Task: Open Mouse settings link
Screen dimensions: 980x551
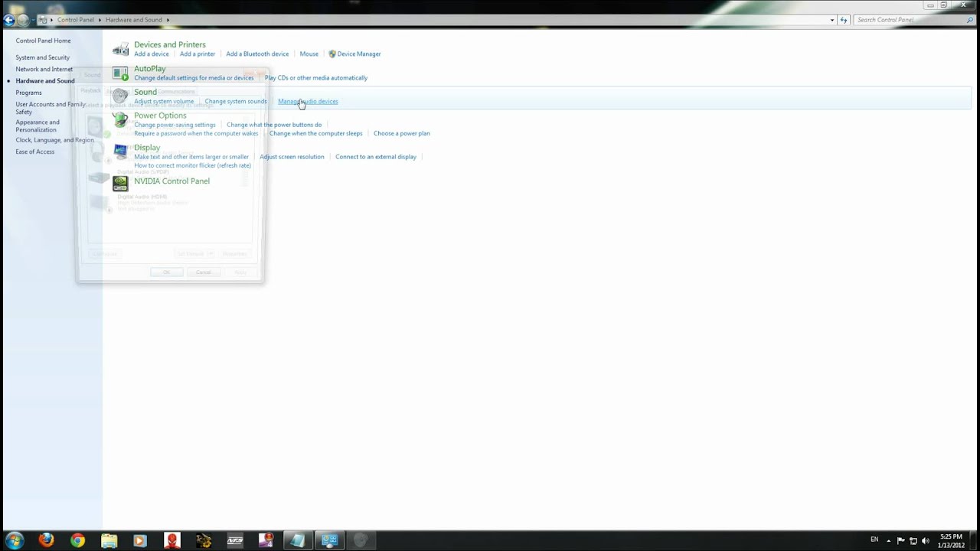Action: click(x=309, y=54)
